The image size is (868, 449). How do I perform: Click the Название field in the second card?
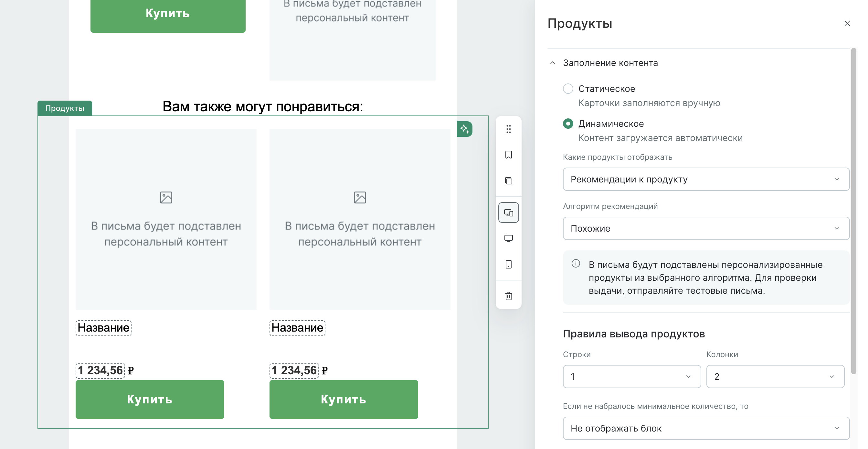pyautogui.click(x=298, y=328)
